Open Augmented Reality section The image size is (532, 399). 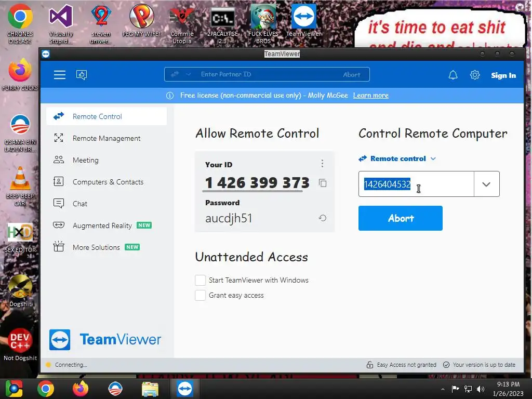click(107, 225)
